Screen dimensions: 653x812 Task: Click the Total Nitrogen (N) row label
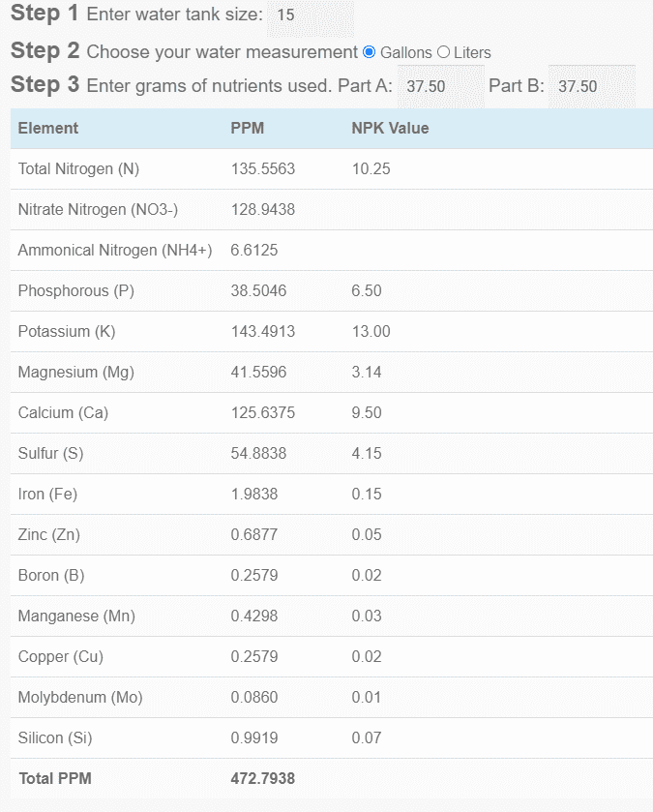tap(78, 168)
